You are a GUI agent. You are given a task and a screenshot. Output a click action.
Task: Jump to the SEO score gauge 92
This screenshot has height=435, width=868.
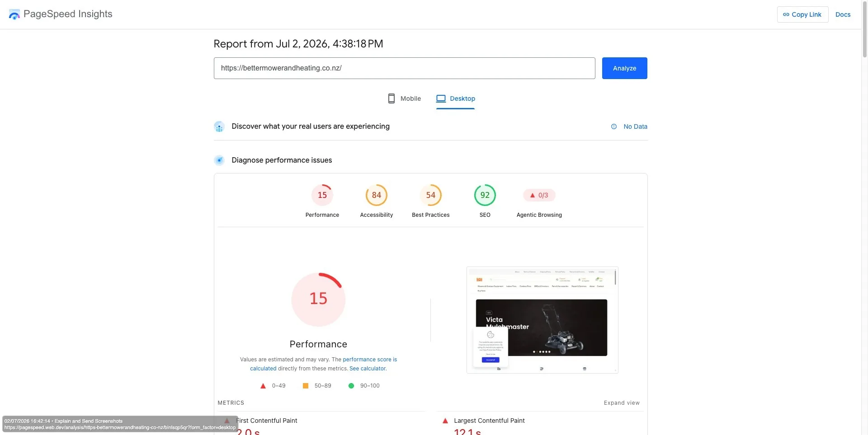click(485, 195)
